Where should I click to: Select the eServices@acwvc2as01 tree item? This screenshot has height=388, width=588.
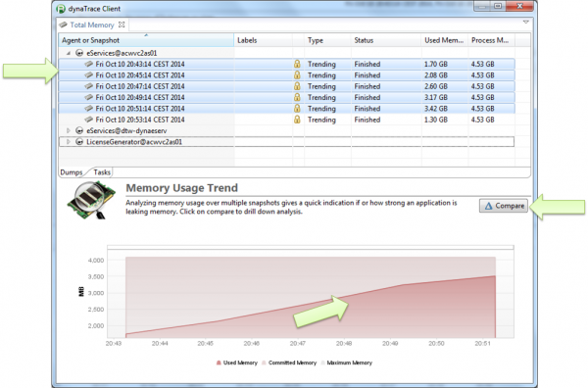pyautogui.click(x=122, y=53)
